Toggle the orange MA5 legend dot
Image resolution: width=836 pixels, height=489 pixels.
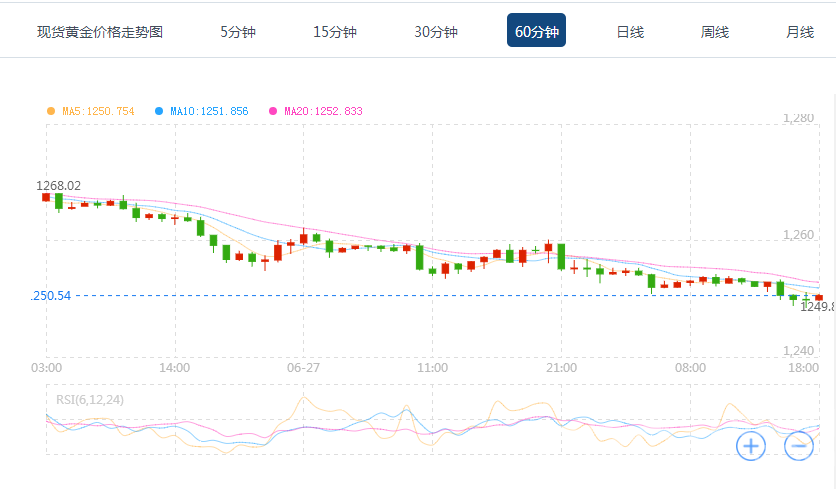51,111
